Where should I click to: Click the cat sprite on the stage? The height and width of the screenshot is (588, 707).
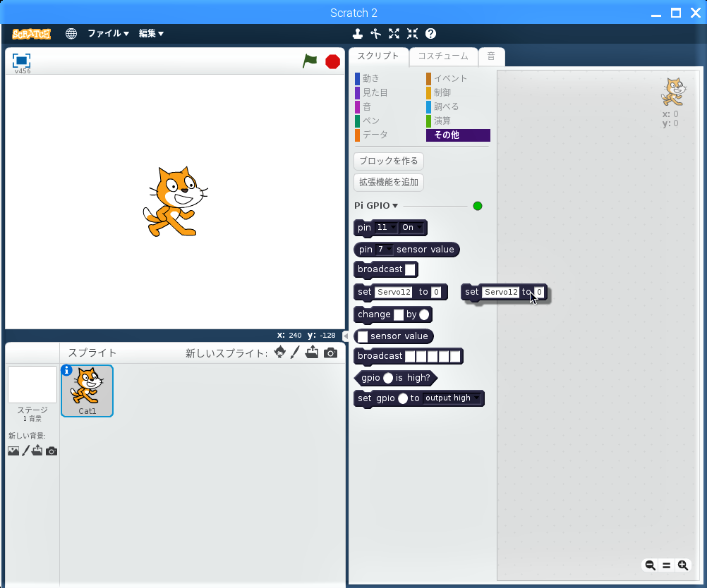[x=176, y=202]
